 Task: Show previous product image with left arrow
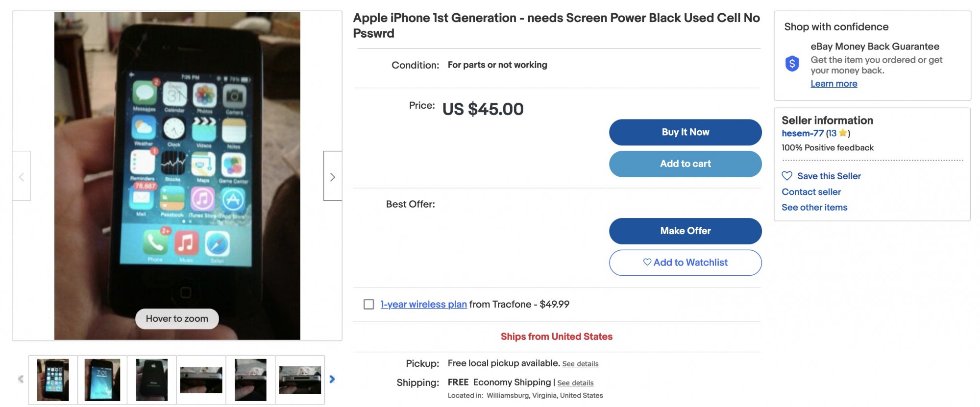click(x=21, y=176)
